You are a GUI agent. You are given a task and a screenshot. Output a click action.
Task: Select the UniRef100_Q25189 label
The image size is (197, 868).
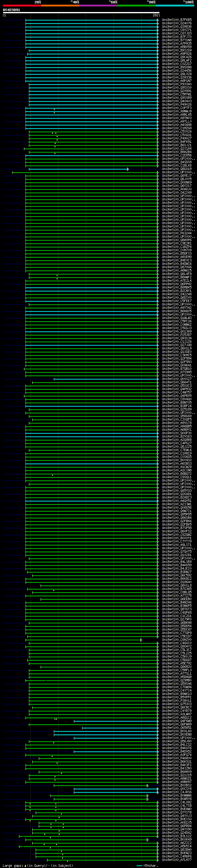coord(177,410)
